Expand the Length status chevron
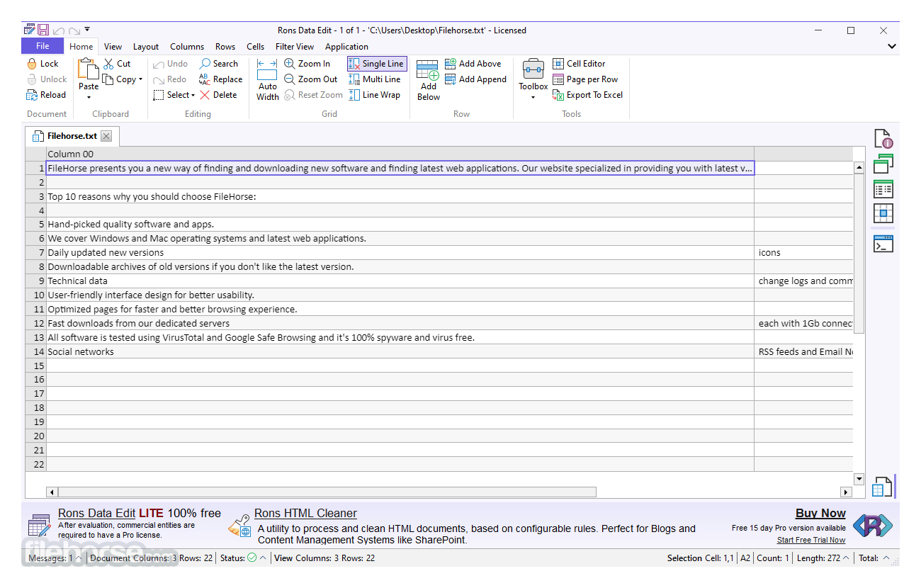Screen dimensions: 921x588 coord(846,558)
